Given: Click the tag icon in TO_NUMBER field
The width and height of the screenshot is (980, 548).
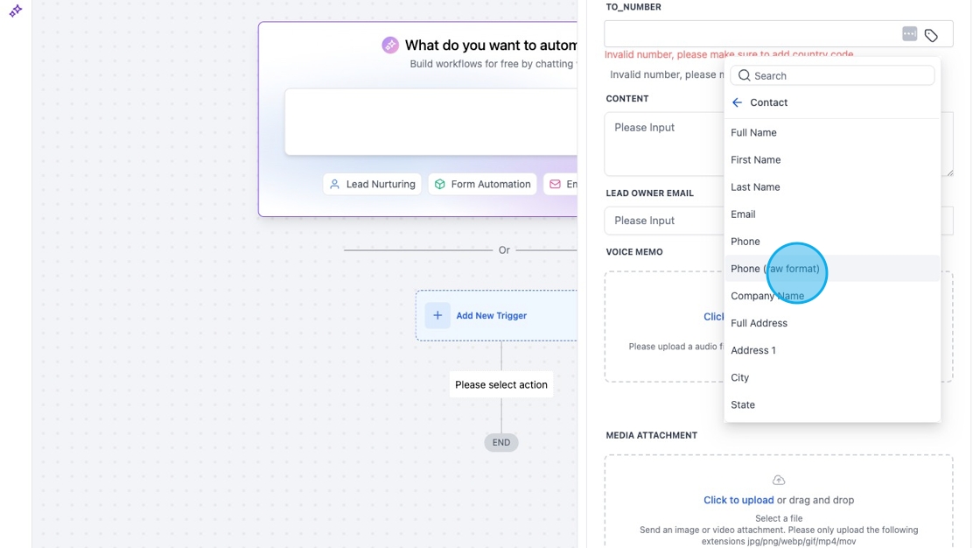Looking at the screenshot, I should (931, 33).
